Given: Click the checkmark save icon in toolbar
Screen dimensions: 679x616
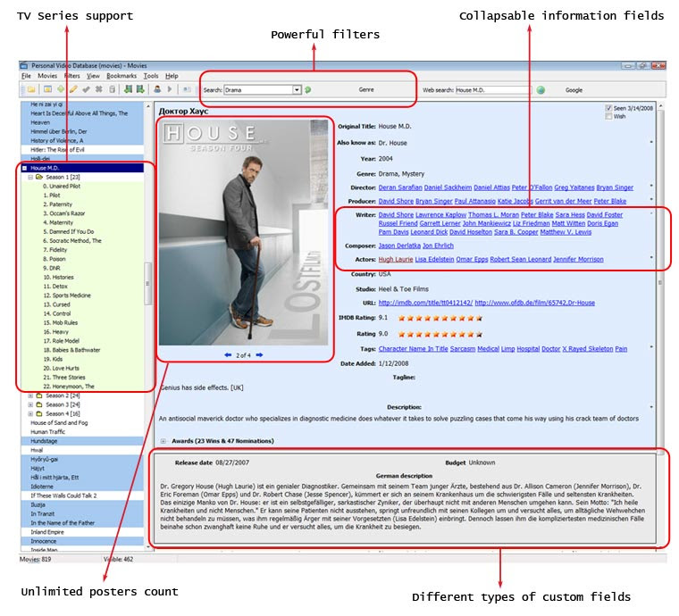Looking at the screenshot, I should click(86, 89).
